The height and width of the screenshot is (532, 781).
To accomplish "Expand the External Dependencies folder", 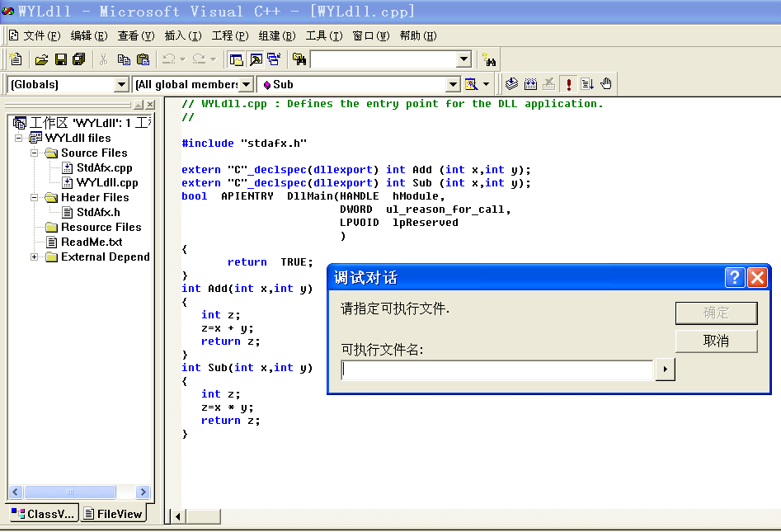I will [35, 257].
